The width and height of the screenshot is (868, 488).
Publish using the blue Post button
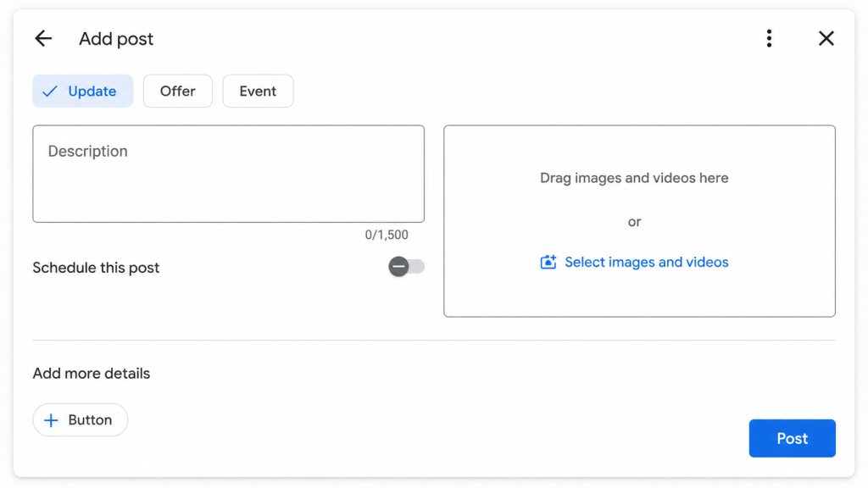[x=793, y=438]
